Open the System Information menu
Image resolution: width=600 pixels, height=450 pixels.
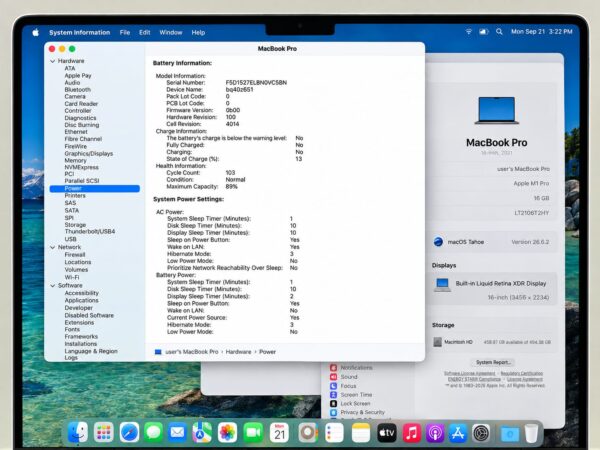[80, 33]
